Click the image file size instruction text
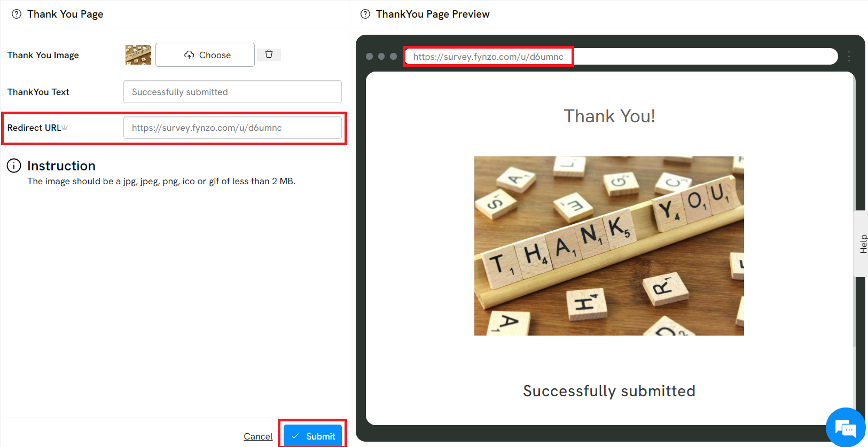 click(161, 181)
